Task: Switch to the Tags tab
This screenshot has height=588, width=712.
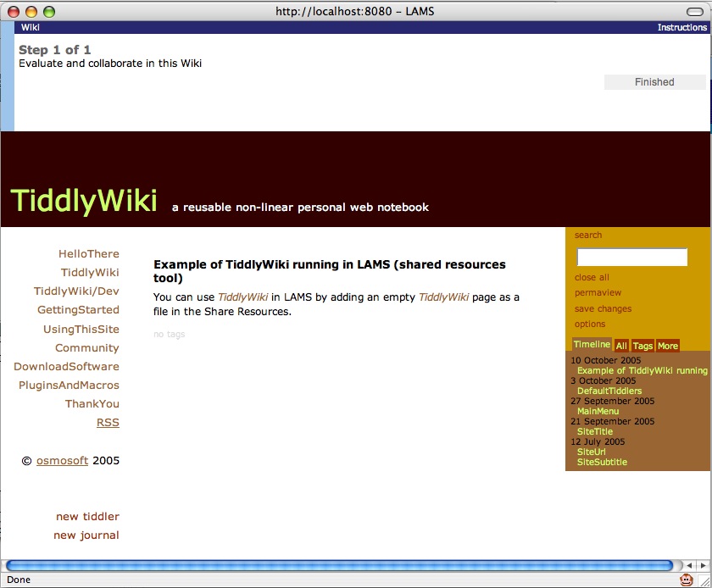Action: click(642, 346)
